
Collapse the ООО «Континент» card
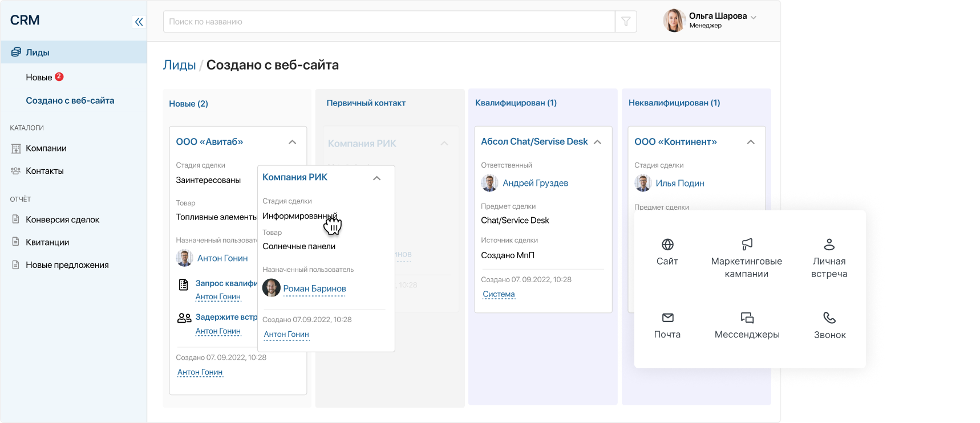751,142
